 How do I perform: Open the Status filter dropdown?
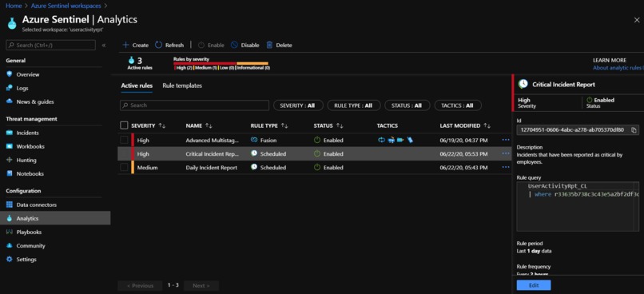pos(407,105)
